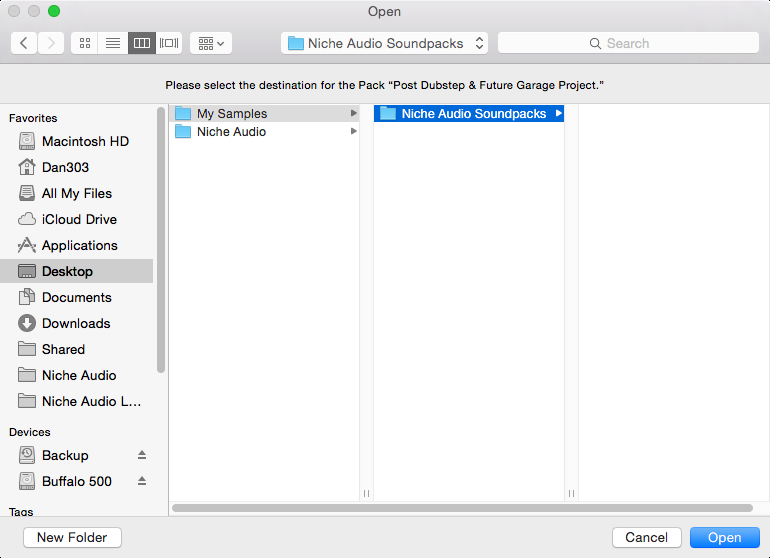Cancel the Open dialog
770x558 pixels.
tap(647, 537)
